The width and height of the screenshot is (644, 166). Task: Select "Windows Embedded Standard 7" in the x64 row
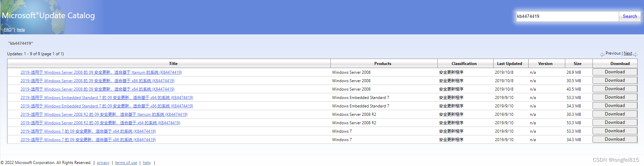pyautogui.click(x=360, y=98)
